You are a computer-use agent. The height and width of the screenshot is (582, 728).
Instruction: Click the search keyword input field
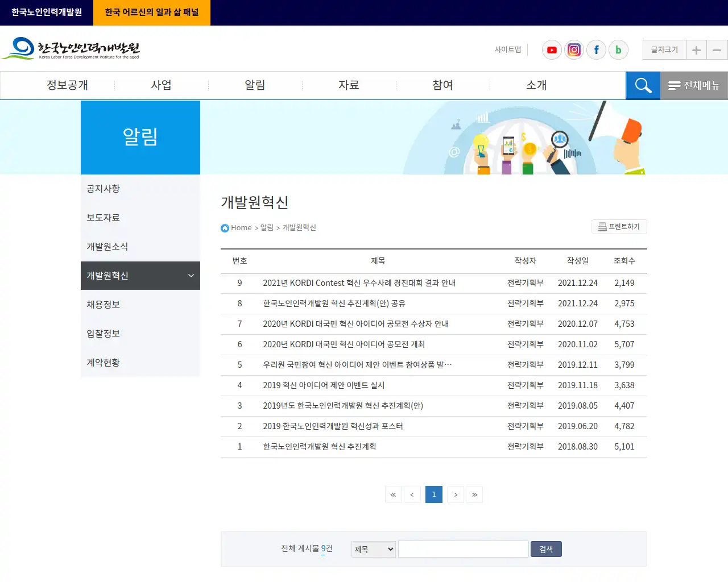coord(464,549)
